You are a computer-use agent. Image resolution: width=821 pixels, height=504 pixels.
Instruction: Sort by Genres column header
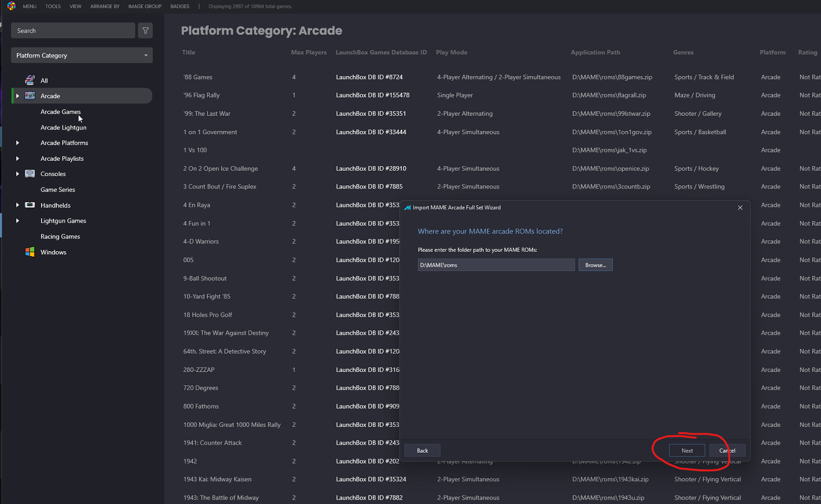click(x=683, y=52)
